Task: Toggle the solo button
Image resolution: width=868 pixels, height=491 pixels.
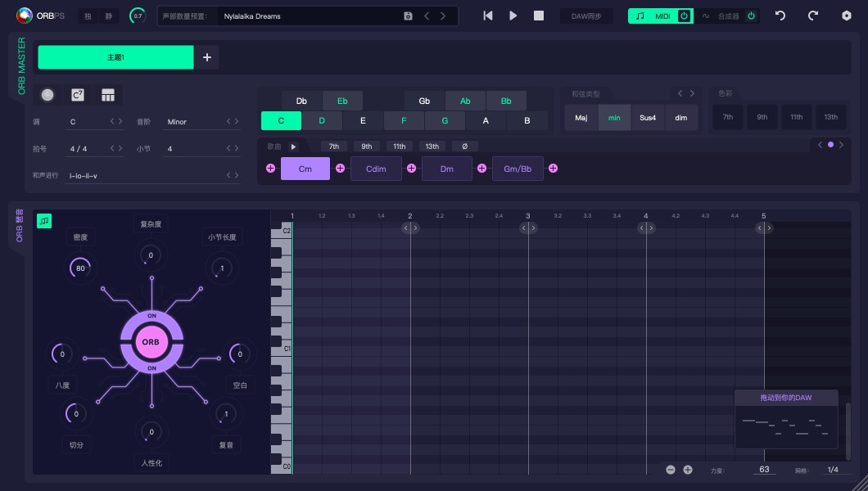Action: [88, 16]
